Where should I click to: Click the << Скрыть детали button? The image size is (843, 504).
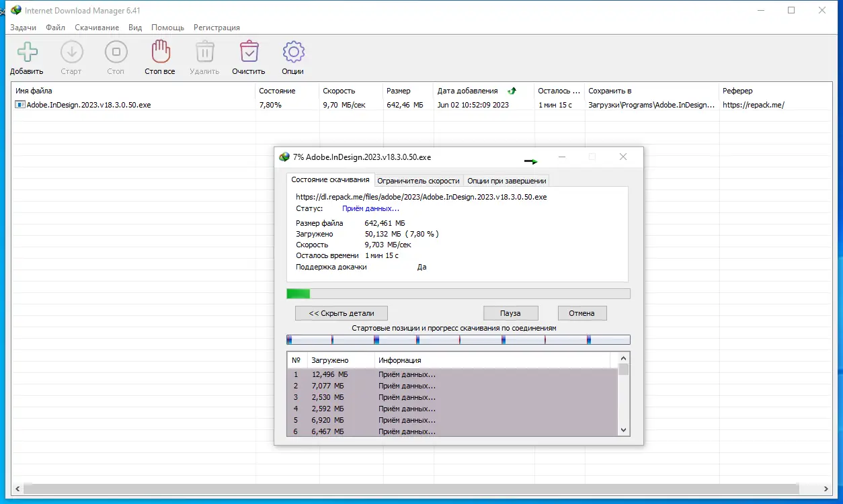pos(342,313)
